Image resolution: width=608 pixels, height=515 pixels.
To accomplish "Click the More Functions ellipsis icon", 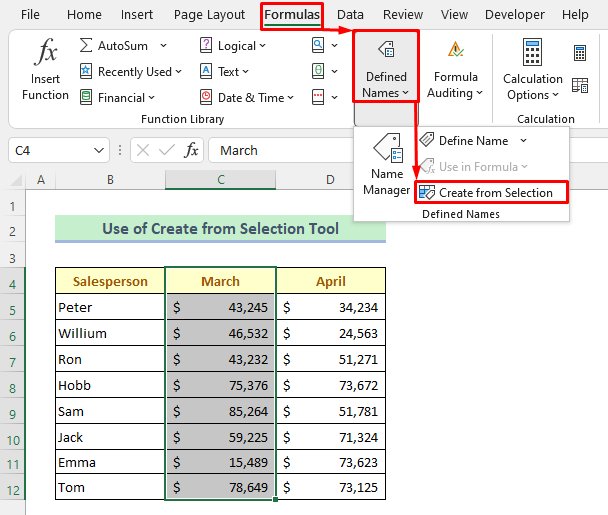I will (318, 97).
